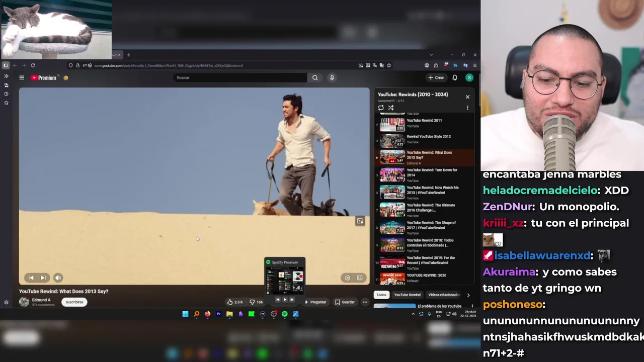Open history clock in browser sidebar
Image resolution: width=644 pixels, height=362 pixels.
tap(6, 94)
